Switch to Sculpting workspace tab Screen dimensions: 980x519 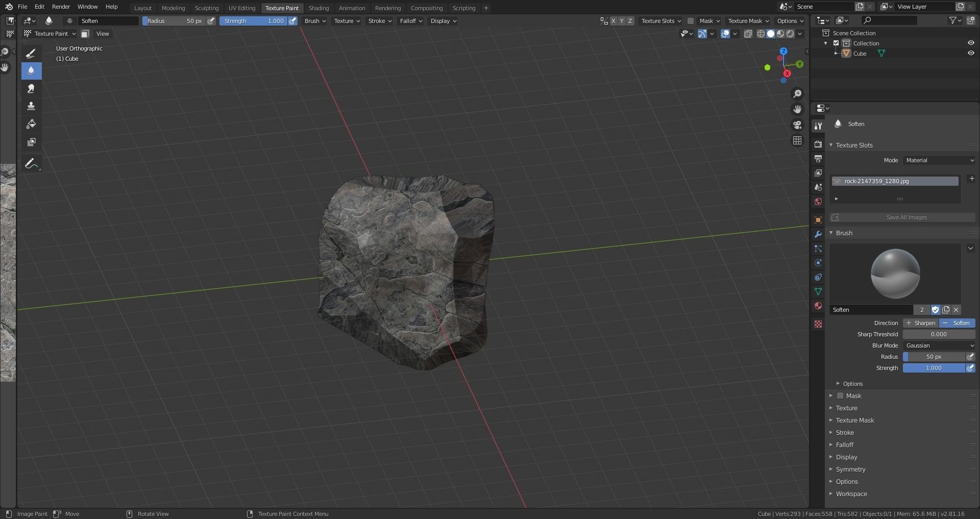tap(206, 8)
